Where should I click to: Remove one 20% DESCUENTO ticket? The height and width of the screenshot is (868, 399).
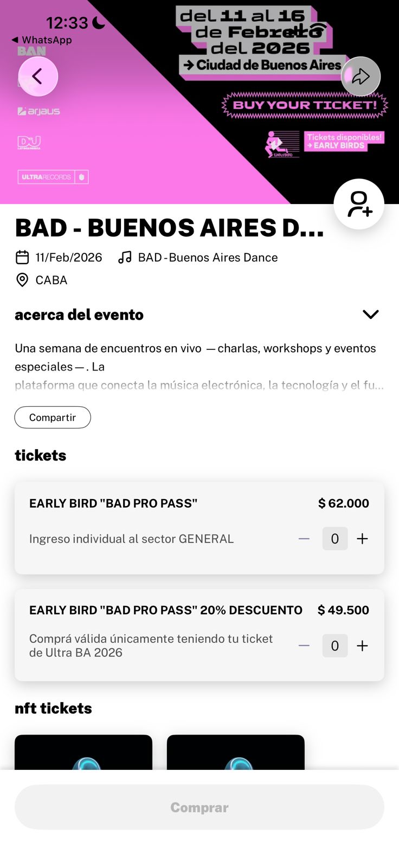(x=304, y=646)
